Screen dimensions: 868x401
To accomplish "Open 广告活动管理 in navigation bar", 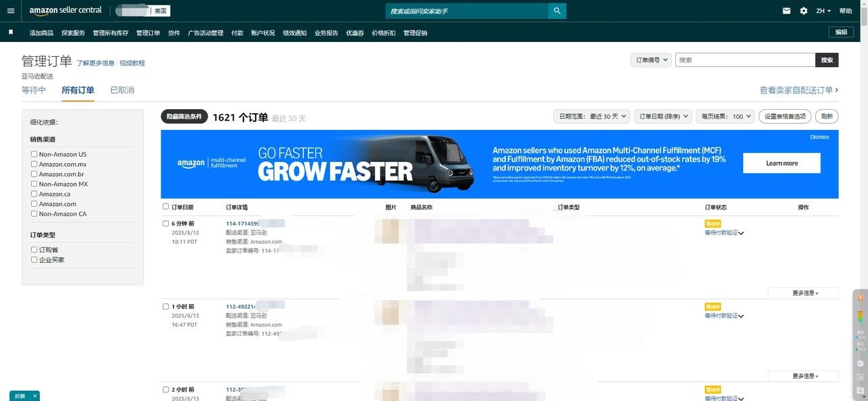I will click(x=205, y=33).
